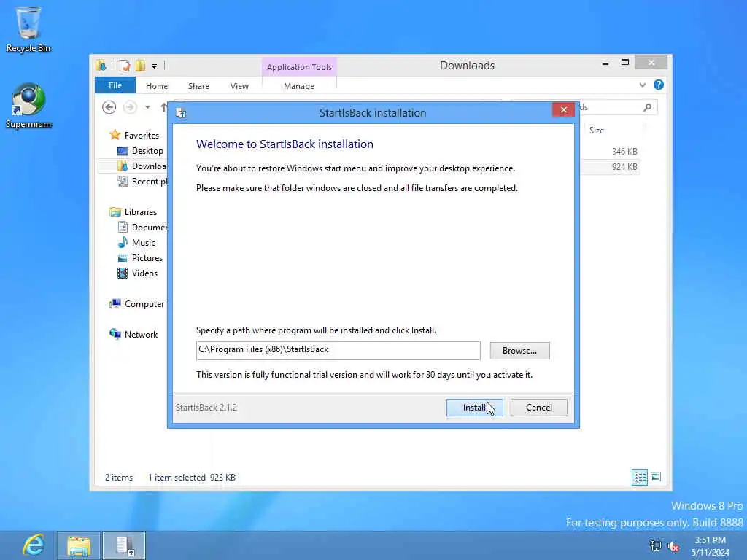Select the Application Tools contextual tab
The height and width of the screenshot is (560, 747).
click(x=299, y=67)
